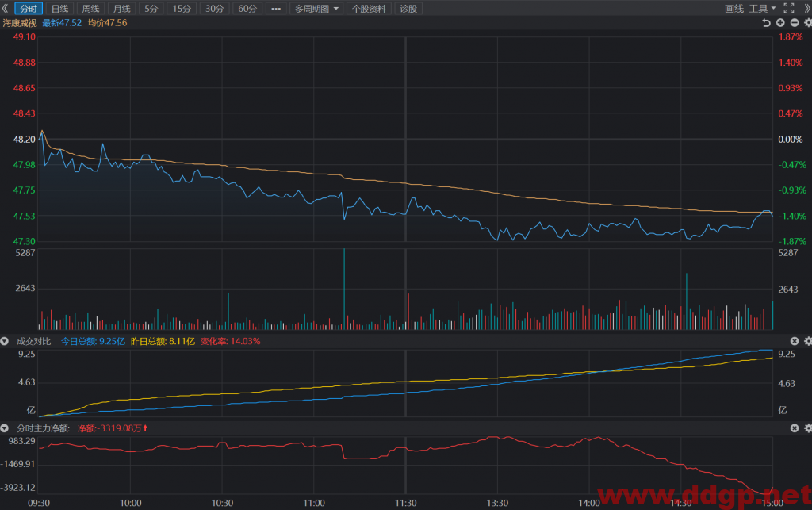Switch to the 60分 period tab

(x=247, y=9)
